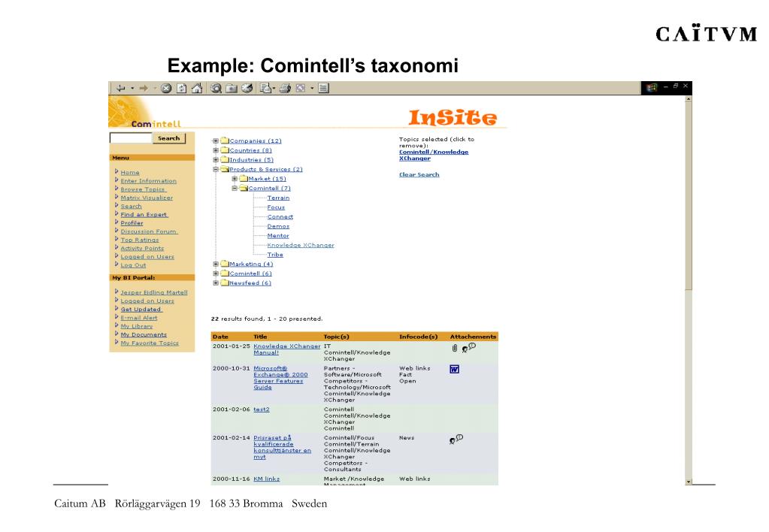Open the Profiler menu link
The width and height of the screenshot is (769, 532).
(132, 223)
